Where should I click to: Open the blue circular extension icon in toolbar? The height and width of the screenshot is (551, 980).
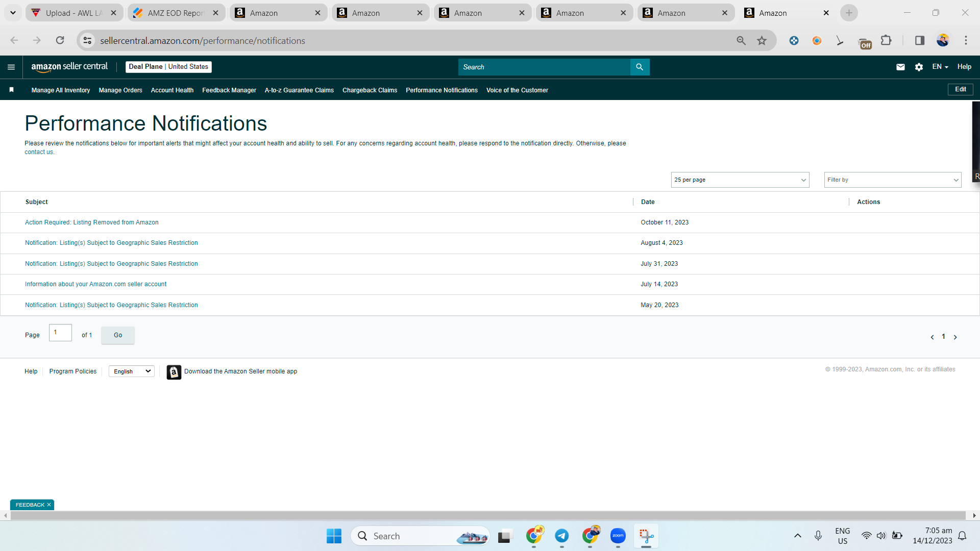(794, 40)
